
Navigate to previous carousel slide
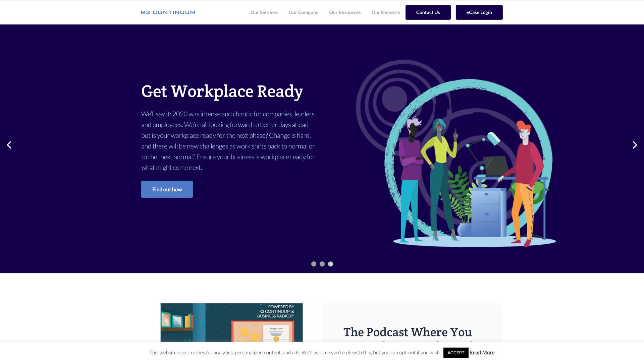(8, 144)
